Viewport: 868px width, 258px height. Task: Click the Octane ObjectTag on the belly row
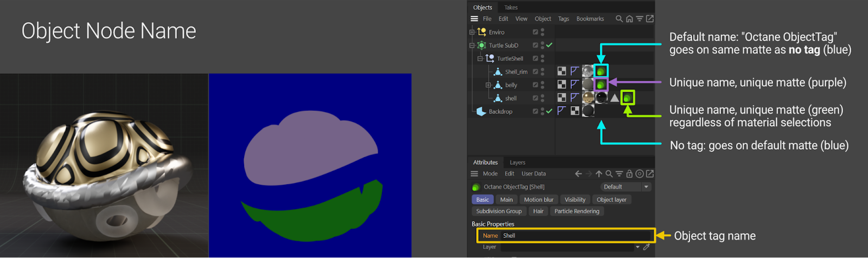[601, 85]
